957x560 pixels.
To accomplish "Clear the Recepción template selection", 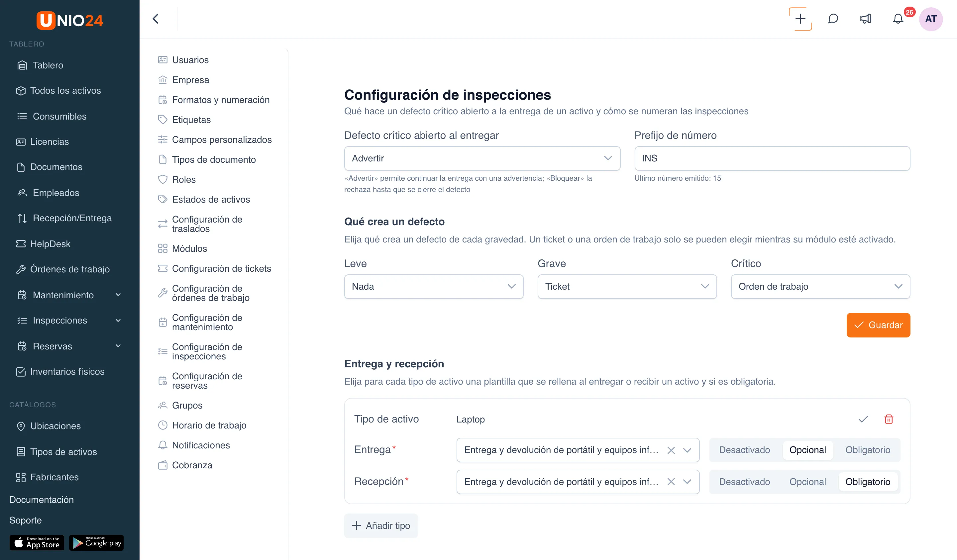I will tap(671, 482).
